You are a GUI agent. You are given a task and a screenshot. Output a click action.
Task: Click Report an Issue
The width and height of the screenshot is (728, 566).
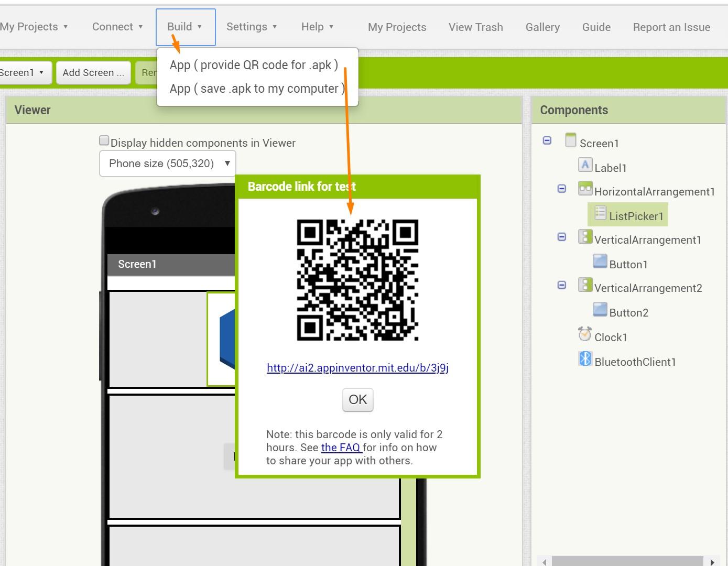(x=671, y=27)
